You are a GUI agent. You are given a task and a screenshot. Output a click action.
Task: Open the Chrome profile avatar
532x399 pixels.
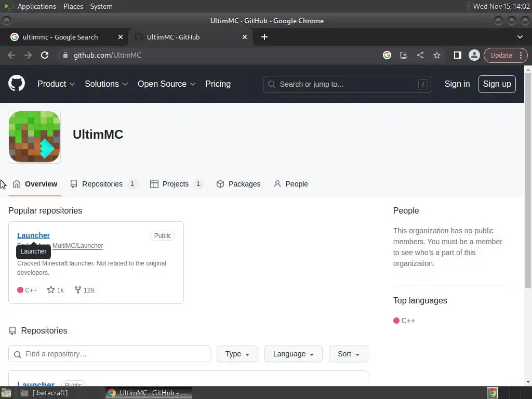point(474,55)
